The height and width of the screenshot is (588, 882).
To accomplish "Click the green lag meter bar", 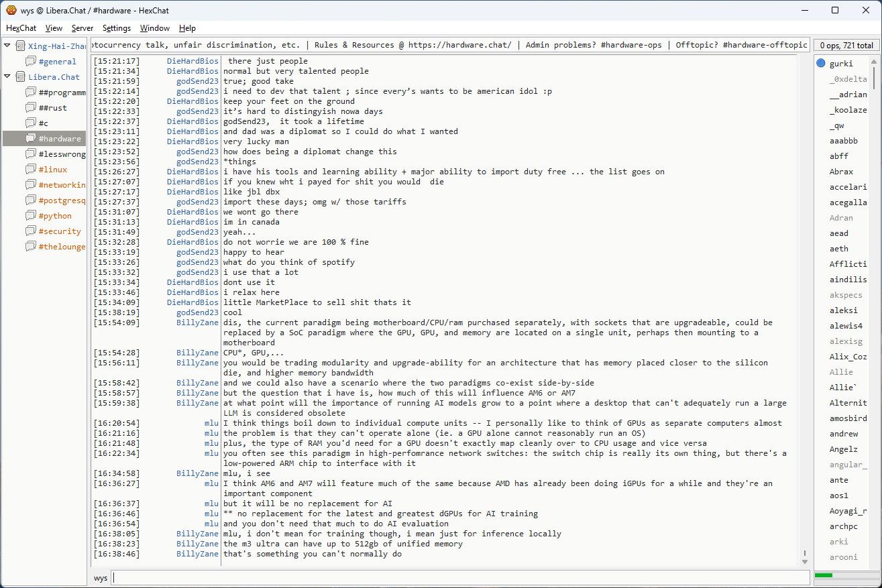I will [x=823, y=575].
